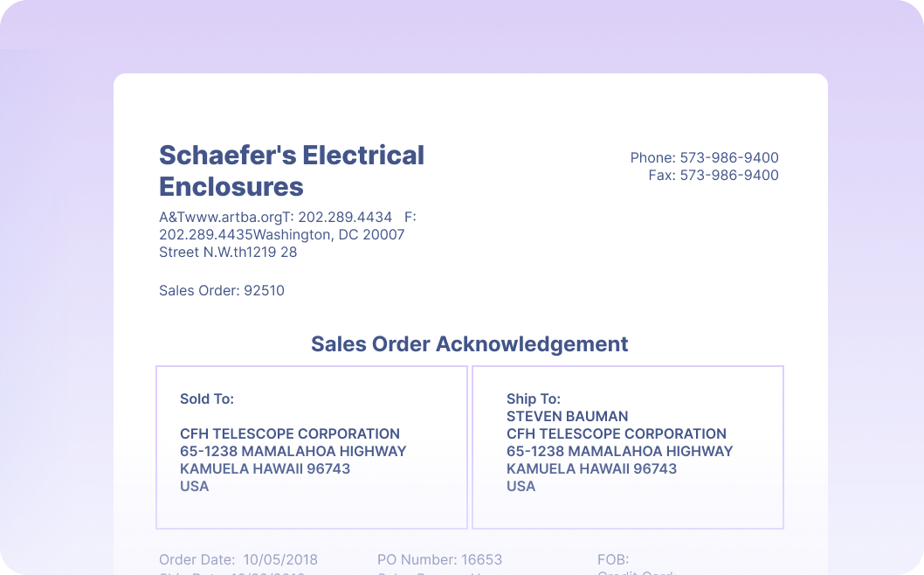Click Sold To MAMALAHOA HIGHWAY address
The image size is (924, 575).
click(293, 452)
